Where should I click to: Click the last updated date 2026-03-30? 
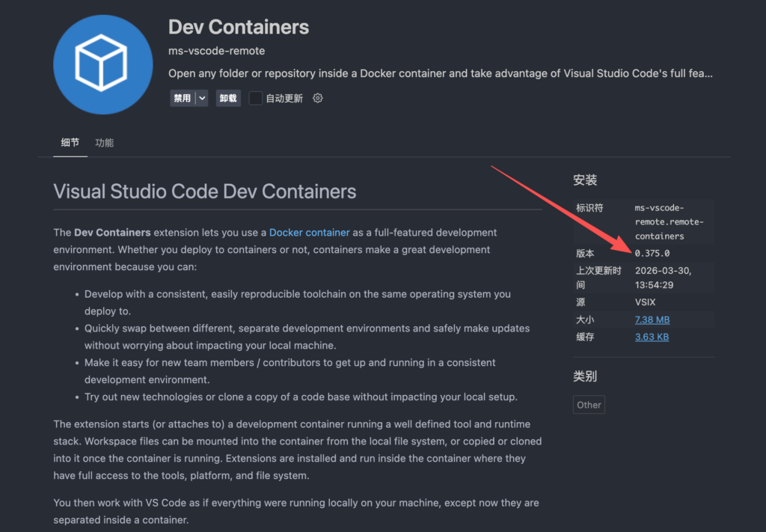click(x=663, y=270)
